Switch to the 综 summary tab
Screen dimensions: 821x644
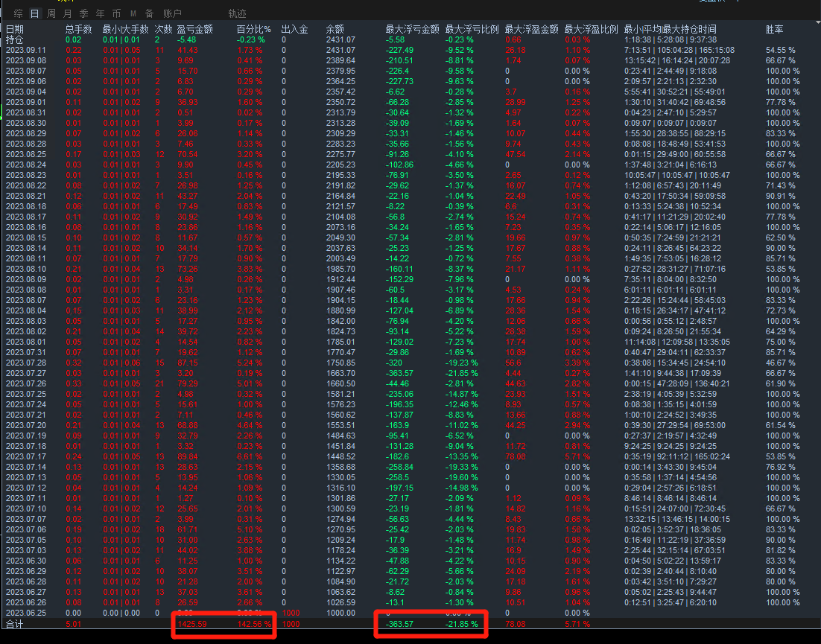click(19, 13)
